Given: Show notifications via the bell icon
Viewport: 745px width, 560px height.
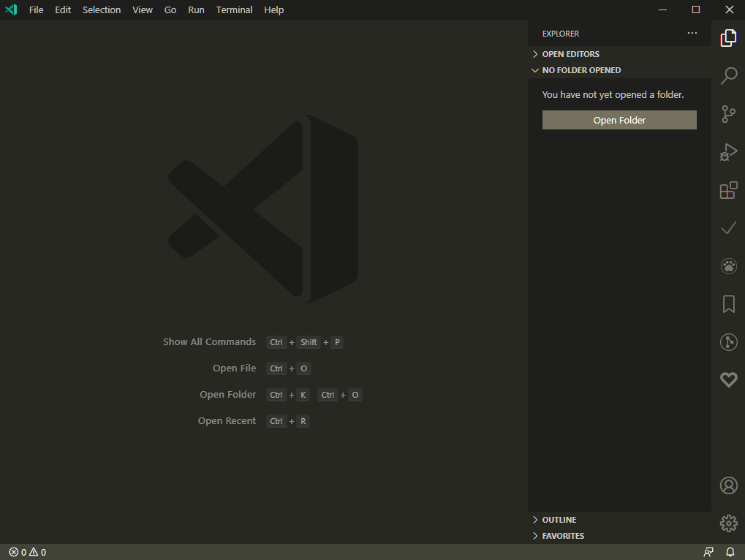Looking at the screenshot, I should click(x=729, y=552).
